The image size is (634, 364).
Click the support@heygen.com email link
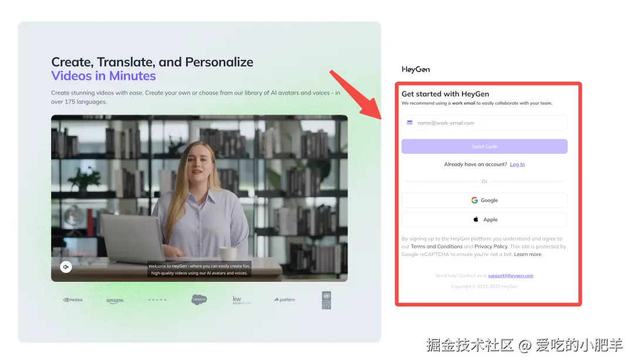pyautogui.click(x=511, y=276)
